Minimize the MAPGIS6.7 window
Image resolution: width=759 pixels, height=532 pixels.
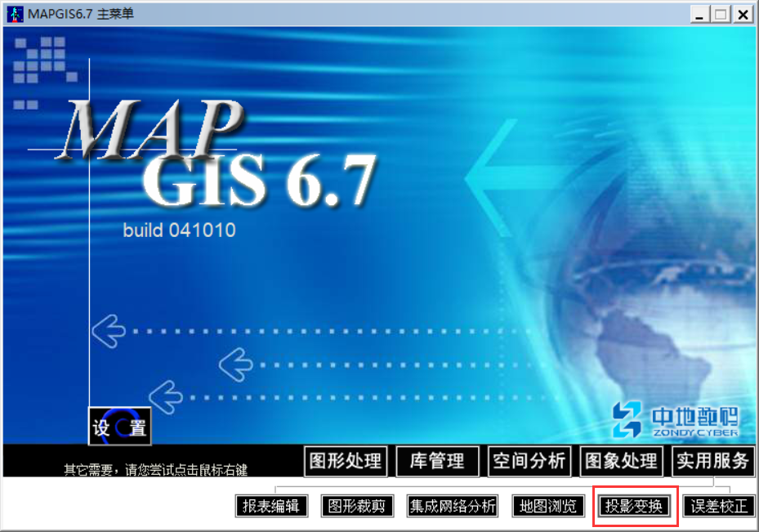coord(699,15)
